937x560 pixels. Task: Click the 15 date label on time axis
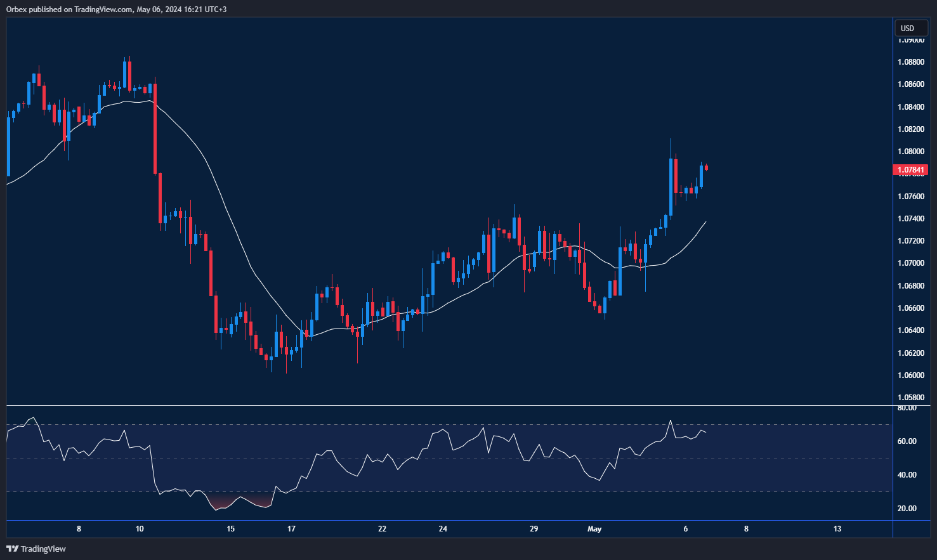(x=230, y=529)
